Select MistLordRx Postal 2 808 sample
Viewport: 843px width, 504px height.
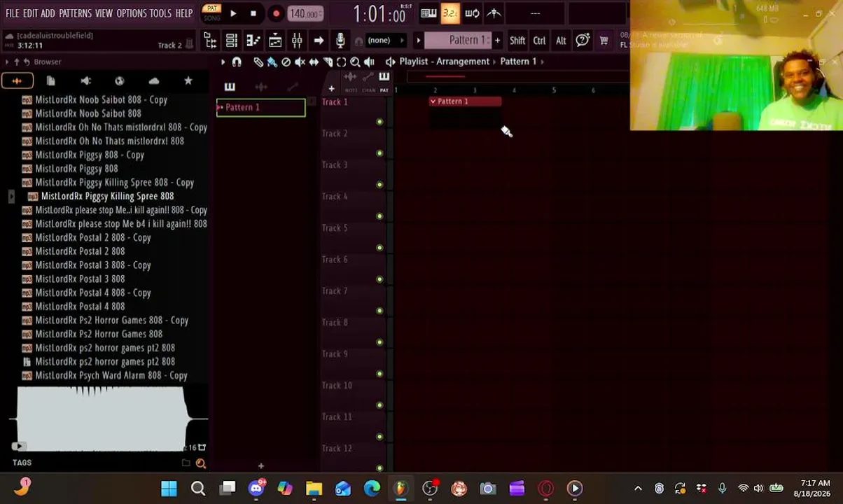[x=80, y=251]
